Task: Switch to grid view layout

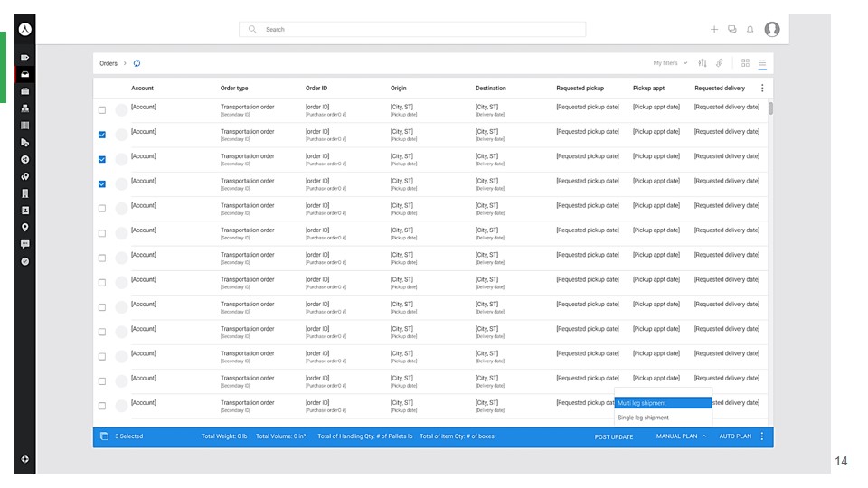Action: (745, 63)
